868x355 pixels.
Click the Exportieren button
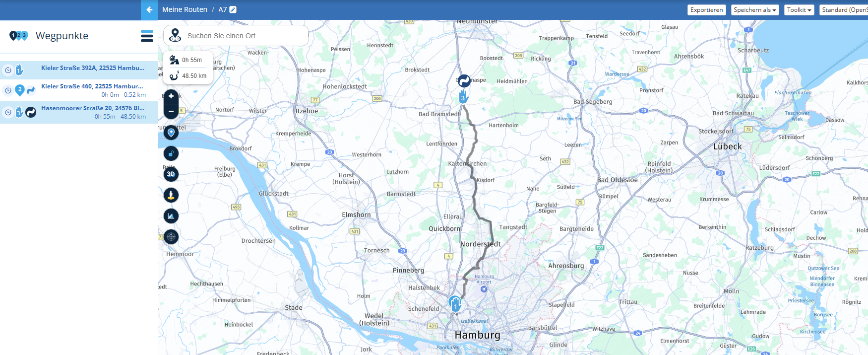click(x=707, y=10)
